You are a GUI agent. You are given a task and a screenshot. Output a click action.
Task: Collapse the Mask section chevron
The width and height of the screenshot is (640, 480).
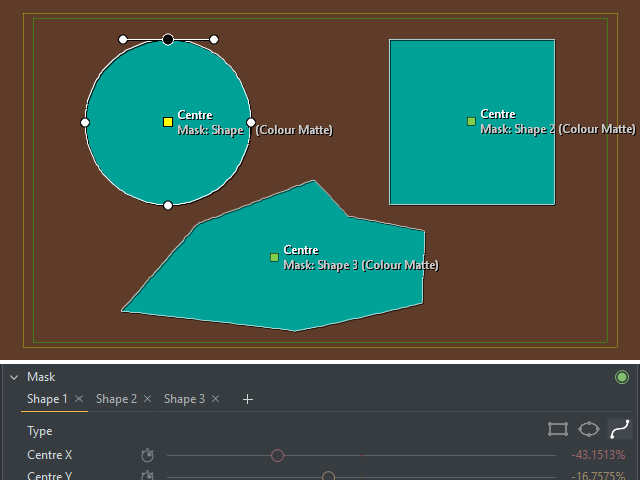pos(14,377)
